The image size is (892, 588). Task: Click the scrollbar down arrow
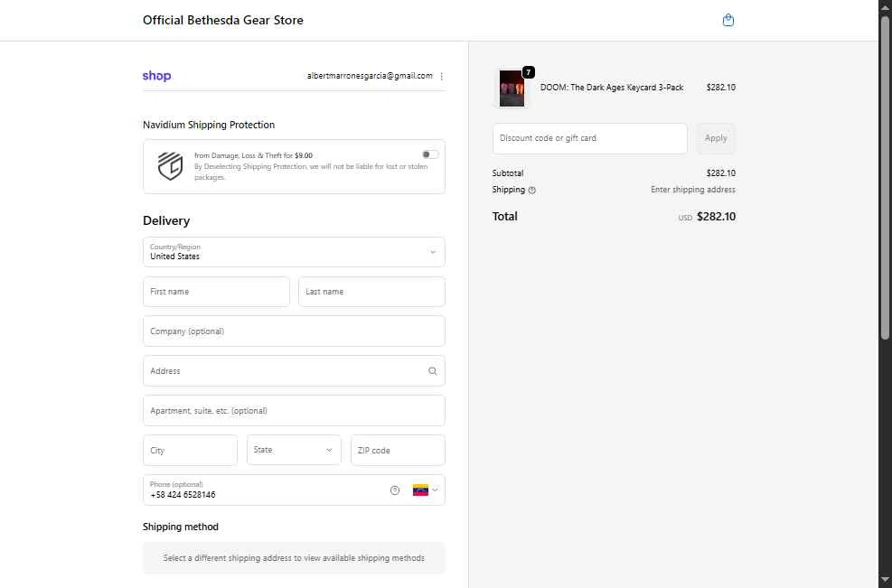(x=885, y=581)
